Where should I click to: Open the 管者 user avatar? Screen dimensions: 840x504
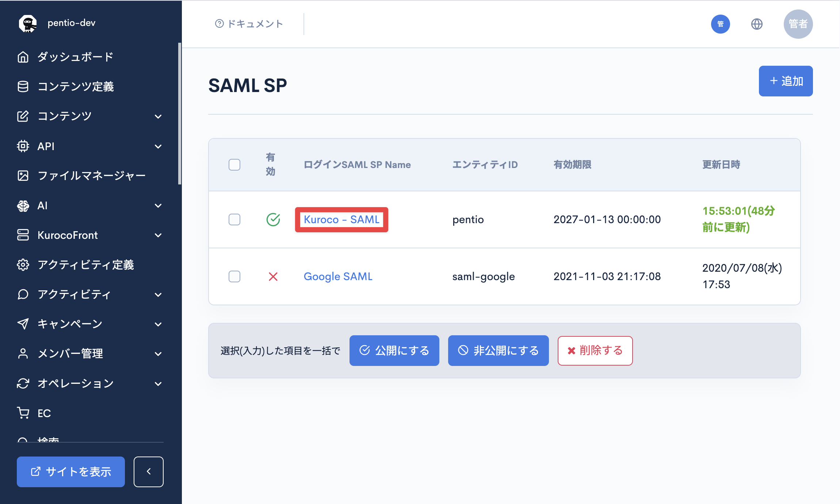click(x=798, y=24)
